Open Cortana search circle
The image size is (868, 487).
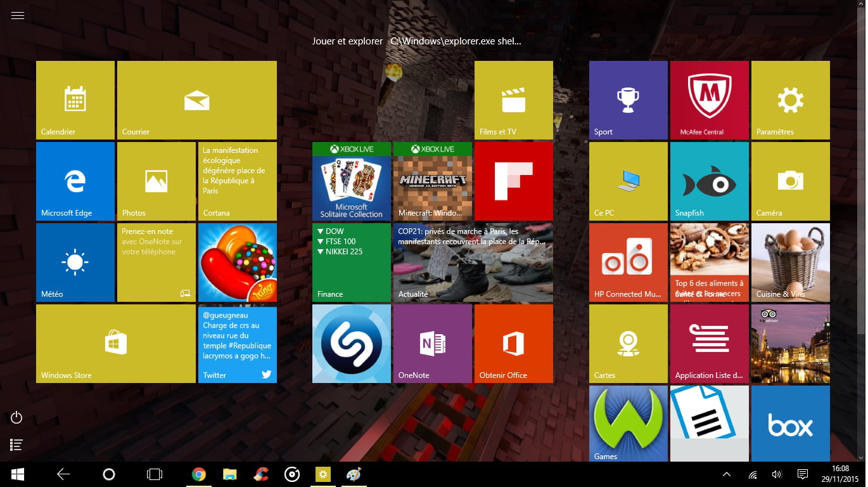109,474
